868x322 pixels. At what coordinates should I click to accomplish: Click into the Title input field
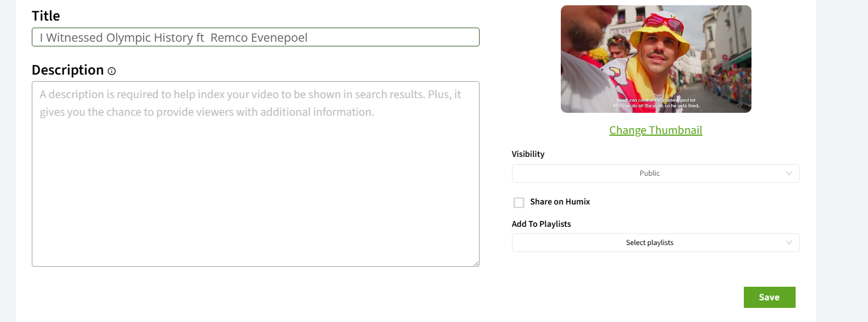coord(255,37)
